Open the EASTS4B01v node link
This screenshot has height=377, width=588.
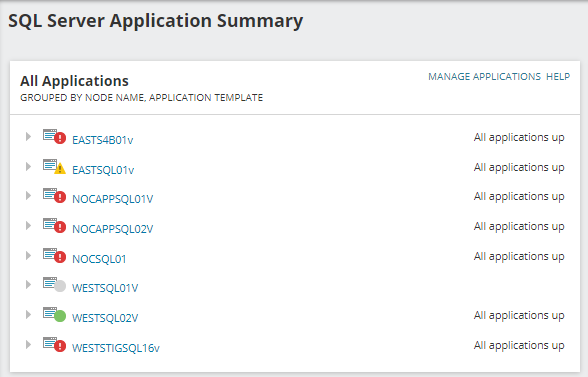(x=103, y=140)
